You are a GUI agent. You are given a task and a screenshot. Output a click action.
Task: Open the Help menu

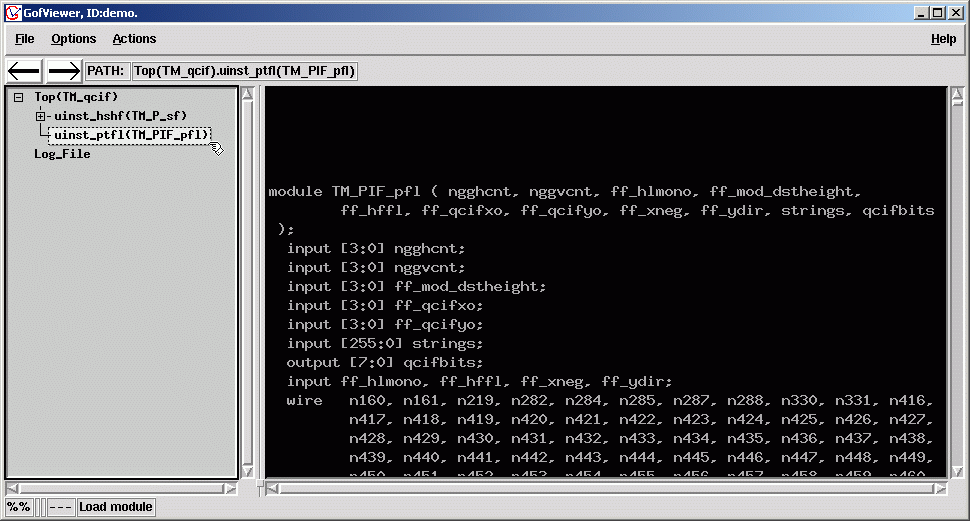pos(943,39)
